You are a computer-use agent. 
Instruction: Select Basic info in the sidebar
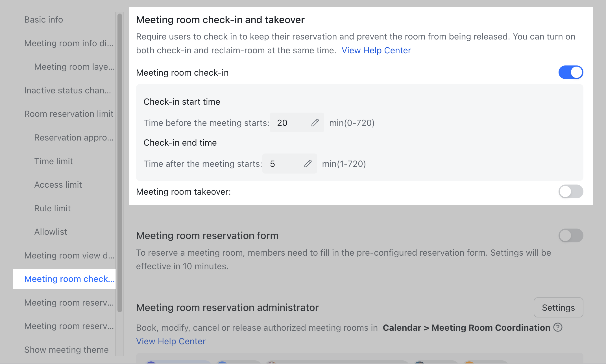[x=43, y=19]
